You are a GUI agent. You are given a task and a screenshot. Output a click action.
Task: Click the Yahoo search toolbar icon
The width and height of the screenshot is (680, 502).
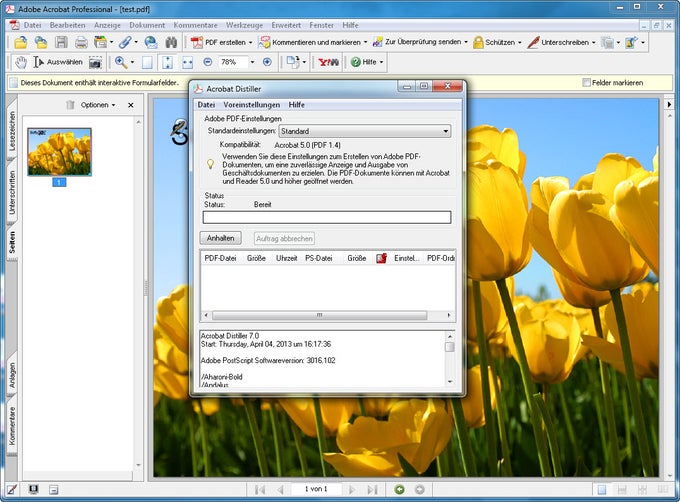click(x=328, y=62)
